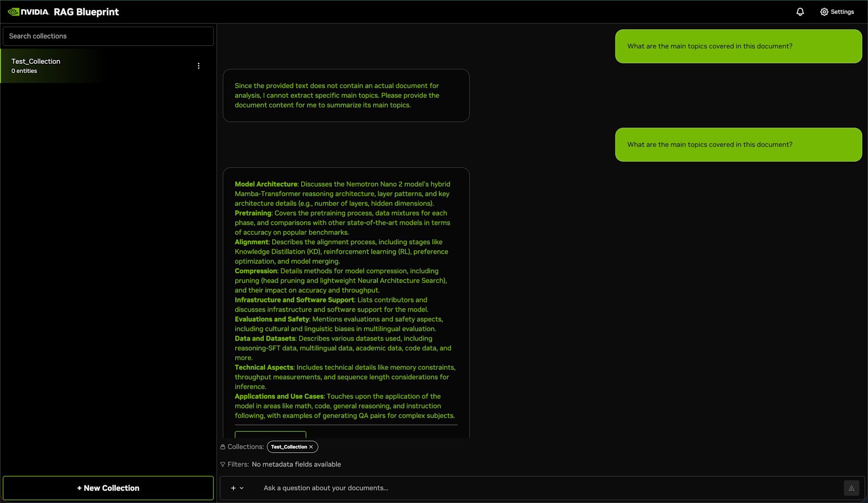This screenshot has width=868, height=503.
Task: Open notifications via the bell icon
Action: (x=800, y=12)
